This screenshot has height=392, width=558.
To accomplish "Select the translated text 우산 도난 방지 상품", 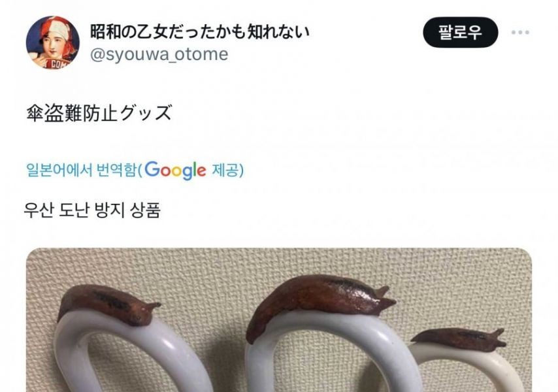I will tap(93, 210).
